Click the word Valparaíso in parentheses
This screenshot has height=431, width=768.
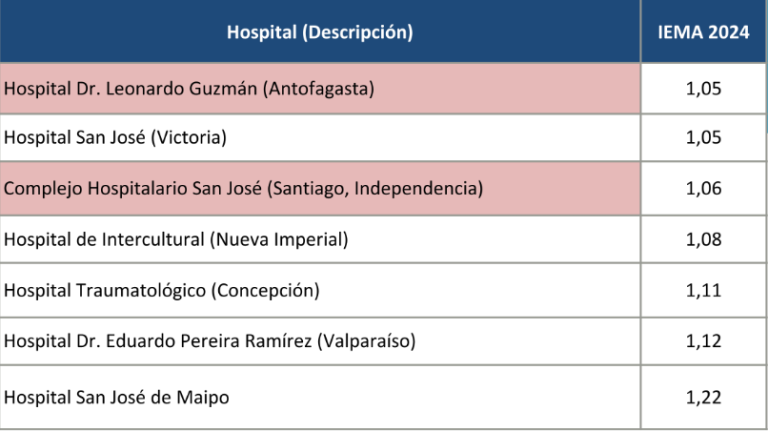pyautogui.click(x=366, y=341)
